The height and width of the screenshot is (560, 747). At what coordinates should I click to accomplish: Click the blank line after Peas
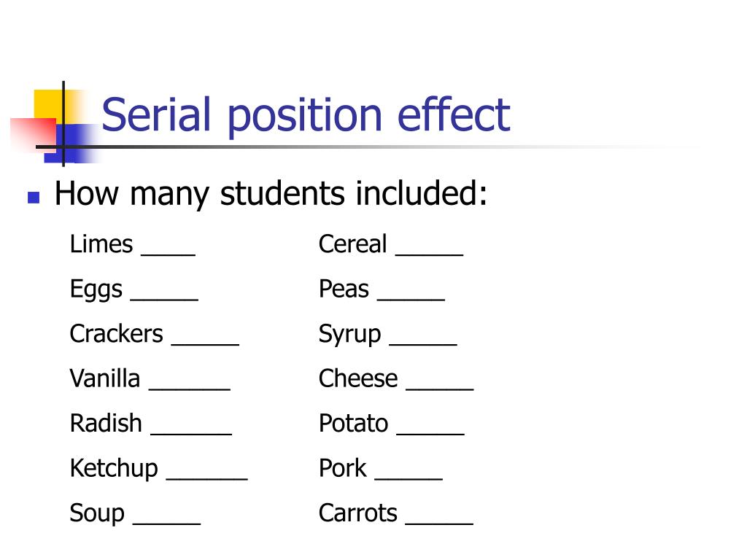[411, 299]
